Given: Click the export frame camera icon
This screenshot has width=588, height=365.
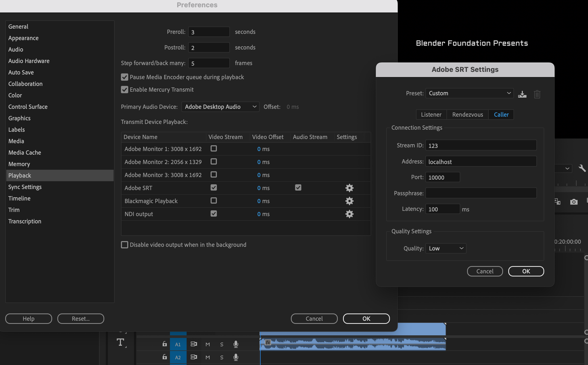Looking at the screenshot, I should [x=574, y=202].
